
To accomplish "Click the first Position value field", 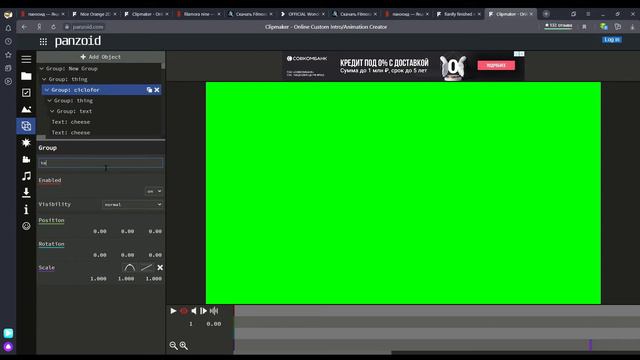I will [x=100, y=231].
